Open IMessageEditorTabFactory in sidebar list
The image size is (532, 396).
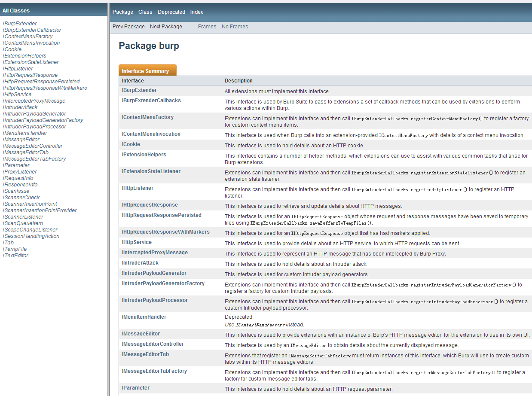tap(34, 159)
